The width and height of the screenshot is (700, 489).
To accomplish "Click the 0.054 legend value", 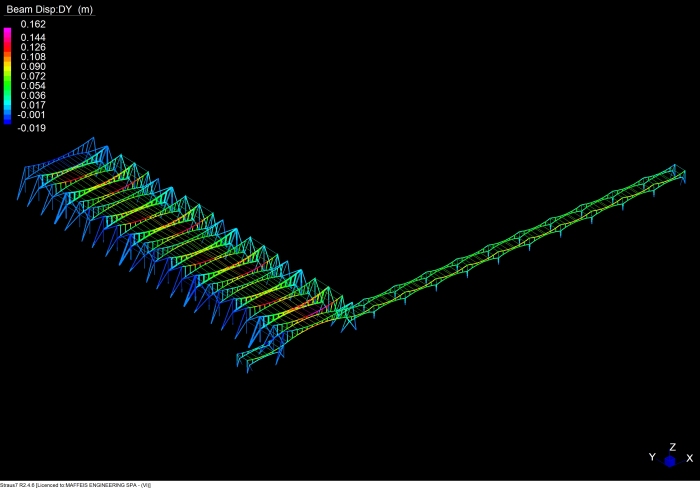I will coord(33,86).
